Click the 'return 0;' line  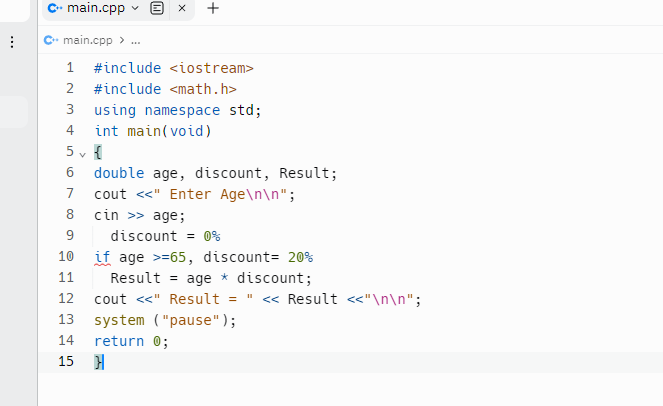coord(131,341)
